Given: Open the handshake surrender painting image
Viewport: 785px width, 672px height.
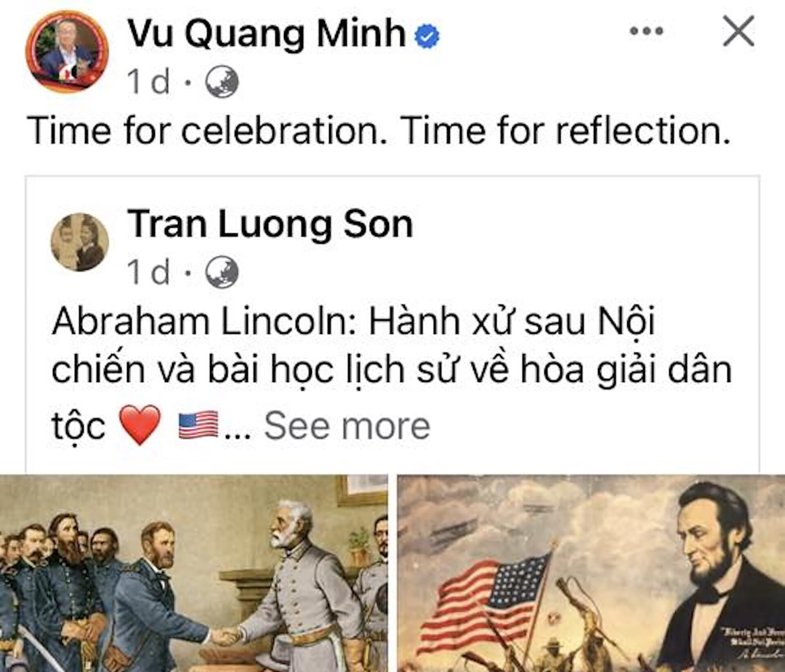Looking at the screenshot, I should [x=194, y=573].
